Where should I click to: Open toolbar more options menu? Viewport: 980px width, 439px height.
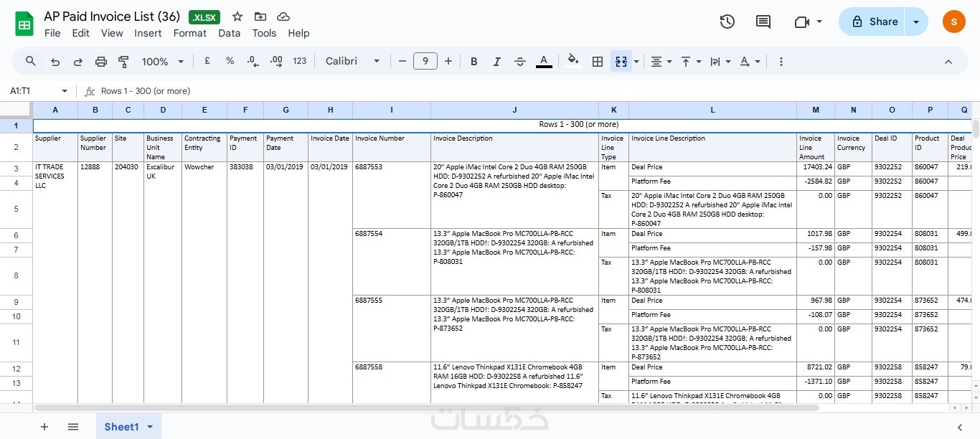[x=781, y=62]
